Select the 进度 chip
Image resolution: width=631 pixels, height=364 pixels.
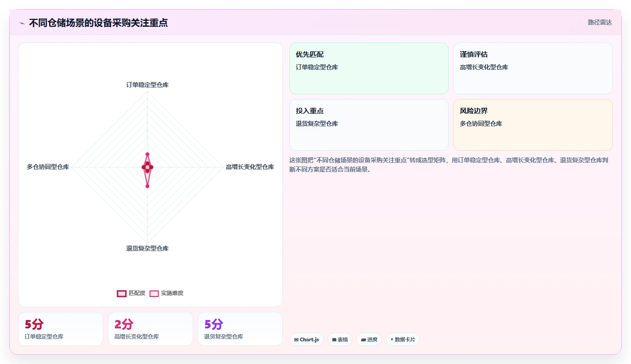pyautogui.click(x=369, y=339)
